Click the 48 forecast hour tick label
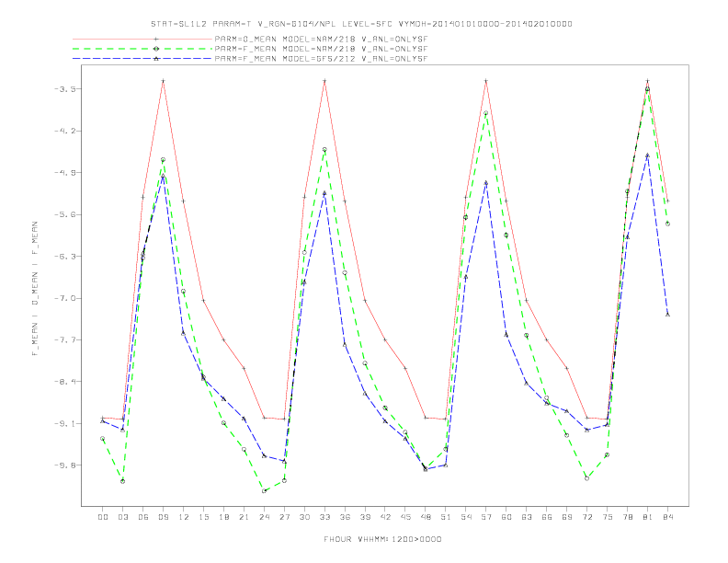This screenshot has height=563, width=728. (x=426, y=517)
